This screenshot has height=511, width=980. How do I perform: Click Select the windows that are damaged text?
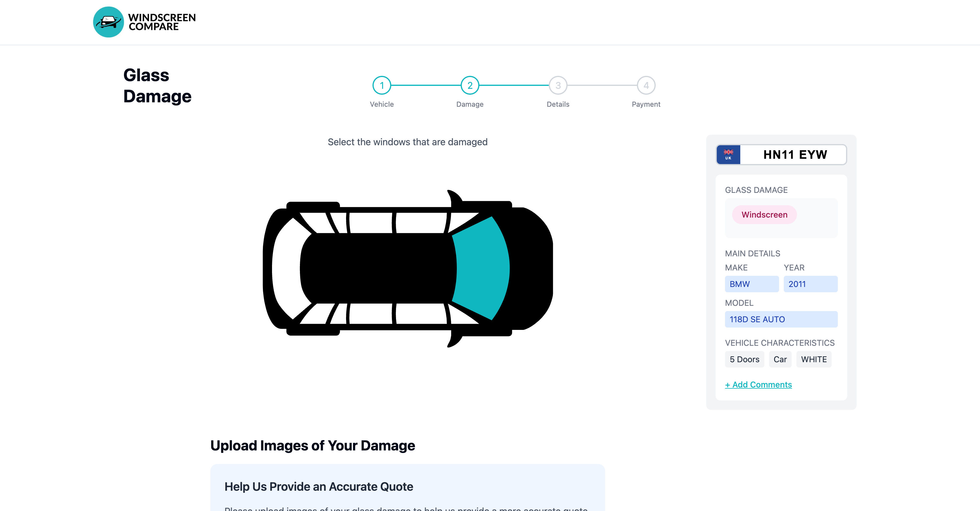point(407,142)
